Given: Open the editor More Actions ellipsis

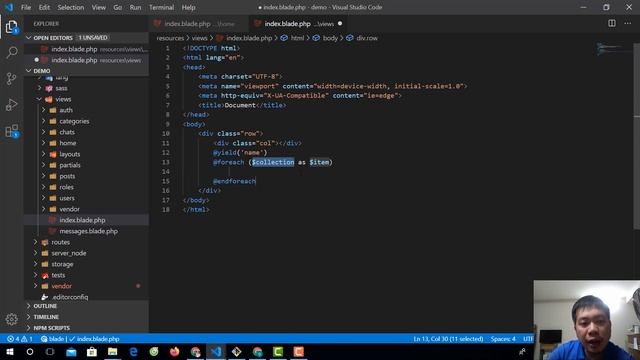Looking at the screenshot, I should pos(627,23).
